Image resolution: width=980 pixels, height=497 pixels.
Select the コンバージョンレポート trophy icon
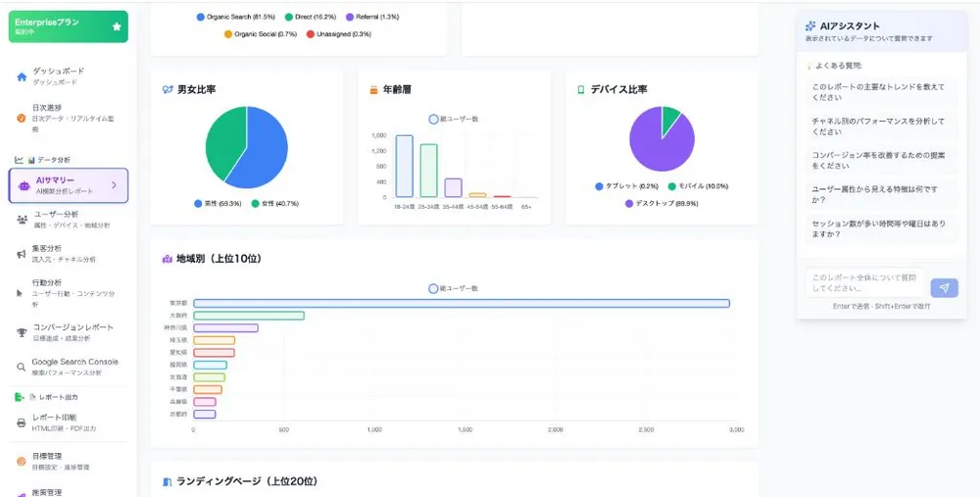[22, 332]
